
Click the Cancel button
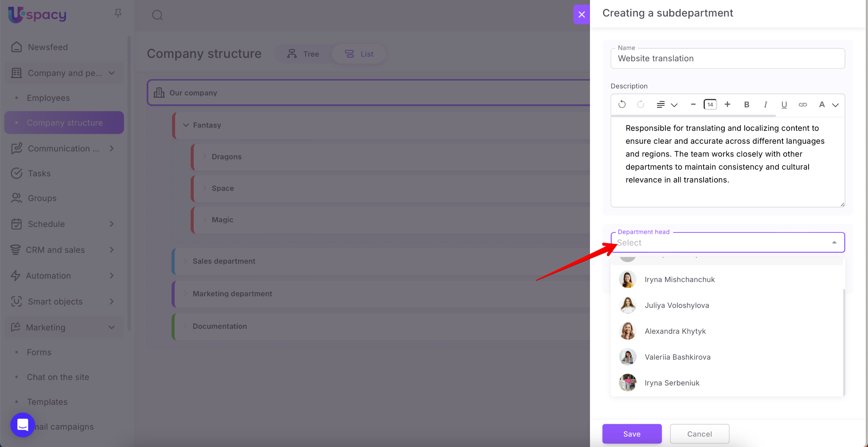pyautogui.click(x=699, y=434)
